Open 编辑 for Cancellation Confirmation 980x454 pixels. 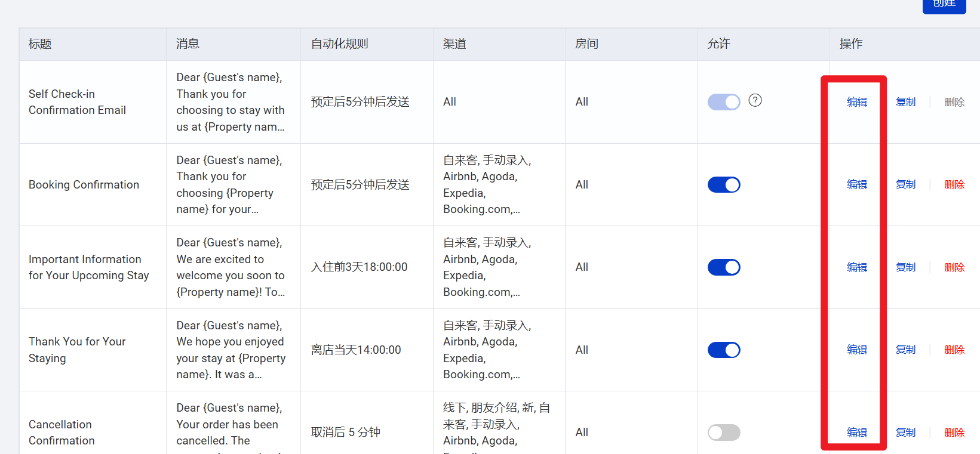(x=857, y=433)
